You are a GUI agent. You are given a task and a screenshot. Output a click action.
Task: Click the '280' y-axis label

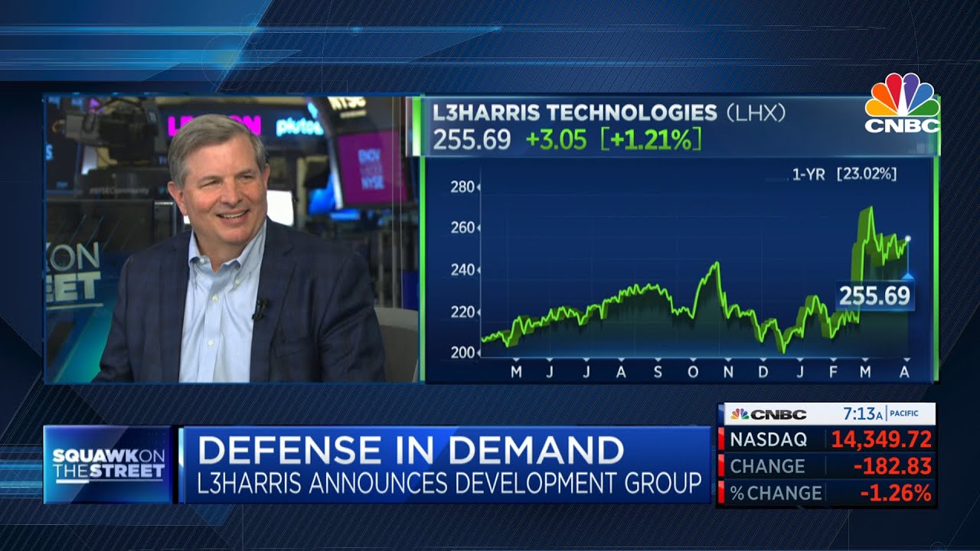[462, 187]
